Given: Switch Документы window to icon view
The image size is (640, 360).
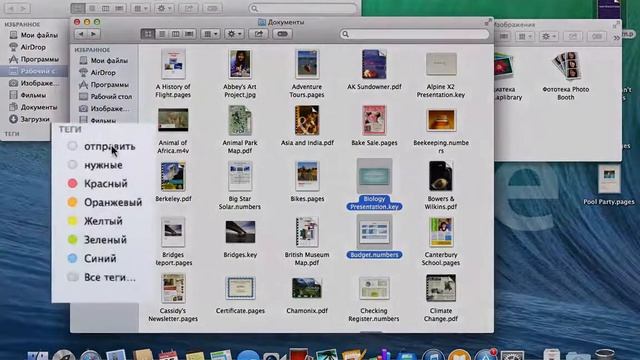Looking at the screenshot, I should click(x=148, y=34).
